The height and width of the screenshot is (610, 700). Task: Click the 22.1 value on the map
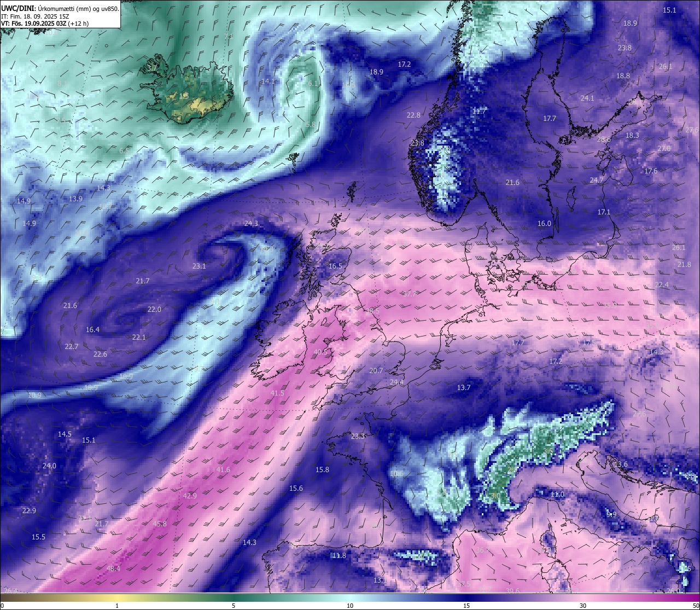coord(139,337)
